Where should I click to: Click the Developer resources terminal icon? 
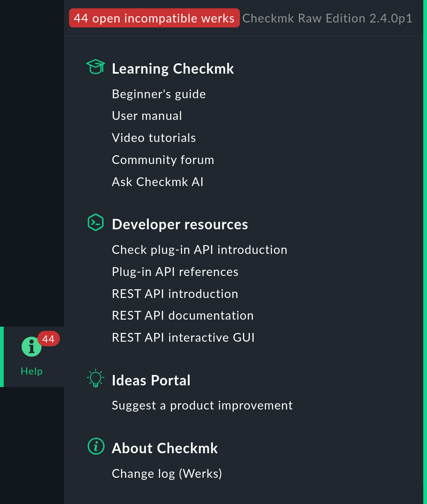(x=96, y=223)
